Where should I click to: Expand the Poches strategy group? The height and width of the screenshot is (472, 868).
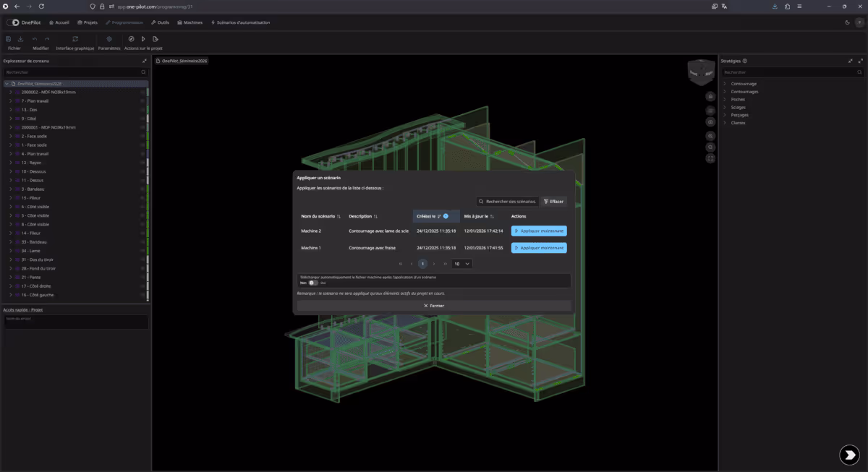tap(725, 100)
